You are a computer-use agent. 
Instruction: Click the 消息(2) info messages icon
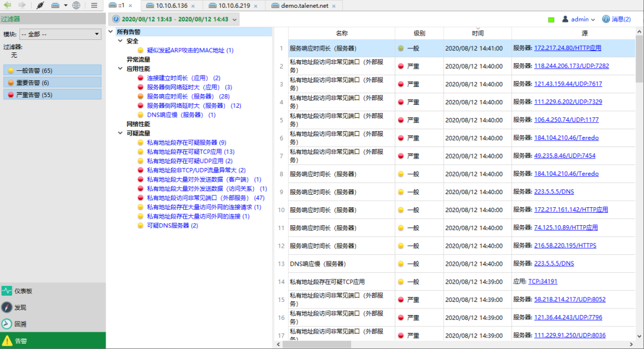(x=616, y=19)
